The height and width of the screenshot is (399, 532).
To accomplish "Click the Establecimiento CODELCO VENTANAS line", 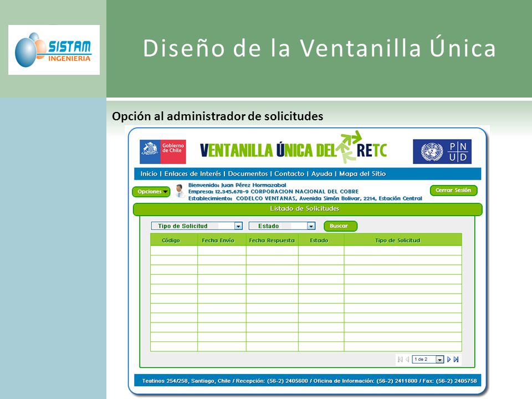I will tap(305, 198).
